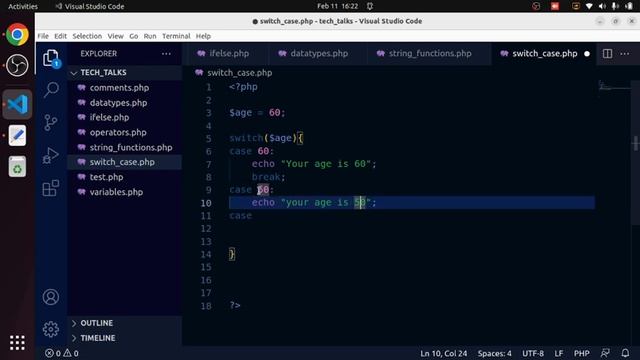Viewport: 640px width, 360px height.
Task: Open the Manage gear icon
Action: pyautogui.click(x=51, y=329)
